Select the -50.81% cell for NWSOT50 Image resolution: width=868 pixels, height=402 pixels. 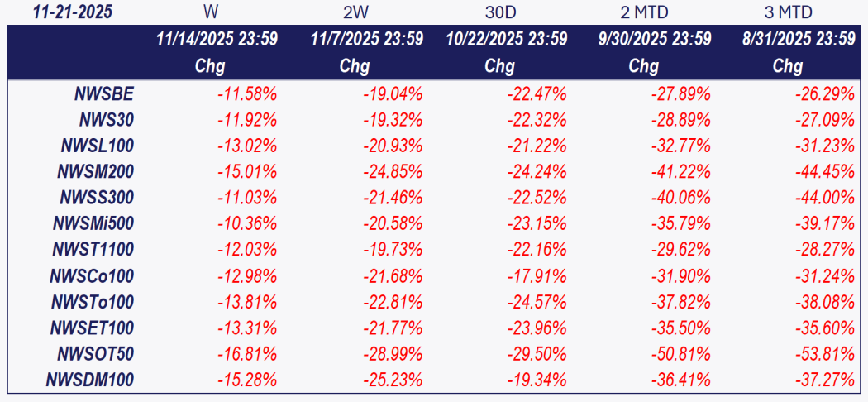click(681, 353)
